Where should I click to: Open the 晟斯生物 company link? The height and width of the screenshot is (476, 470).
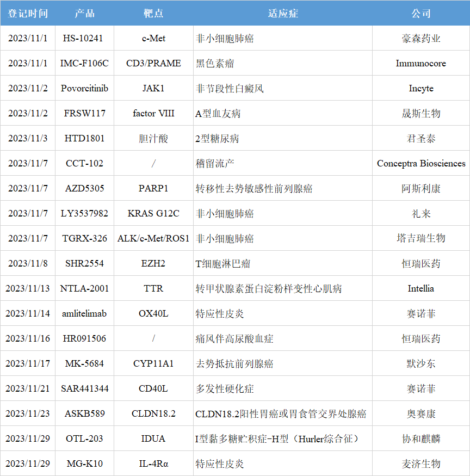point(421,114)
